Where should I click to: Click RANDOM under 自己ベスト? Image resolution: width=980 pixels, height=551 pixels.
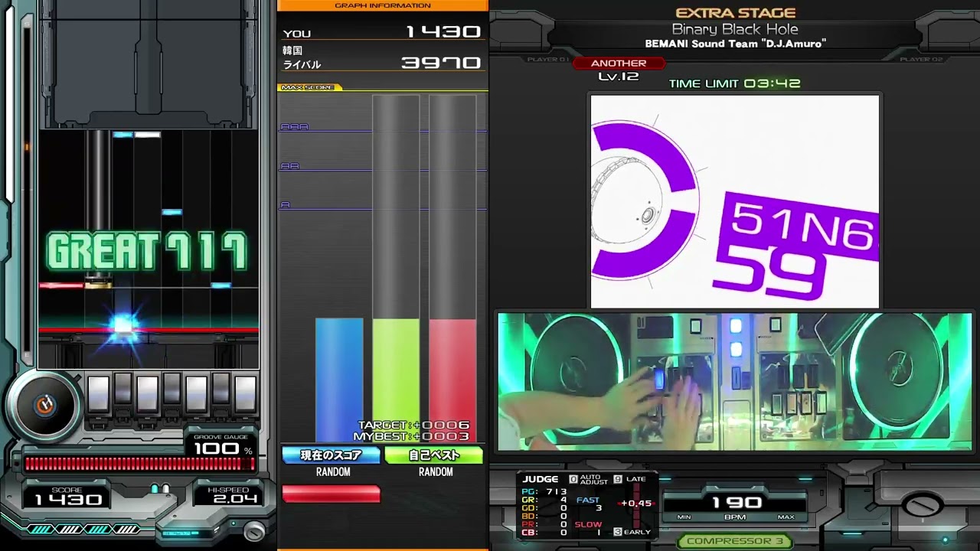click(436, 472)
